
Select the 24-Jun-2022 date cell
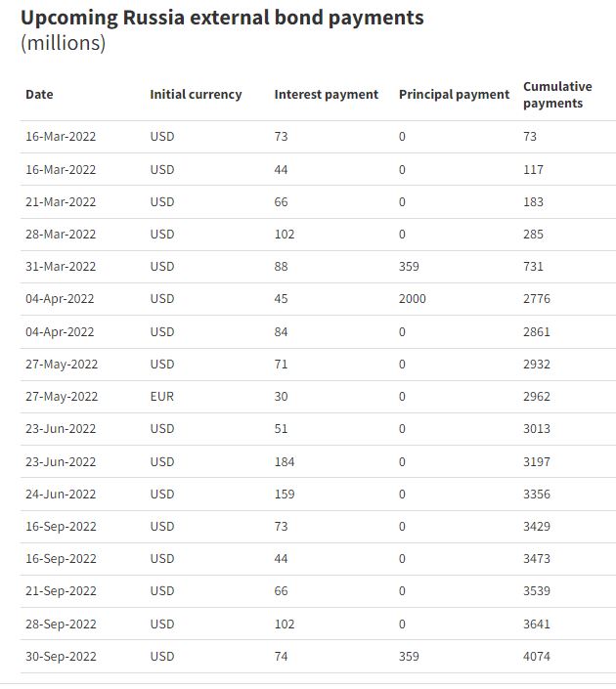(61, 494)
